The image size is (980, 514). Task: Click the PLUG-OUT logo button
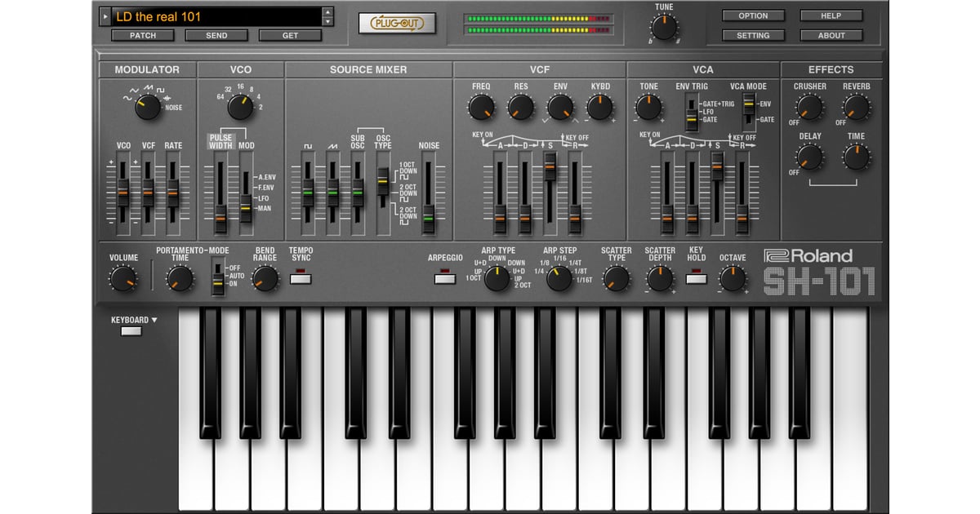pos(397,23)
